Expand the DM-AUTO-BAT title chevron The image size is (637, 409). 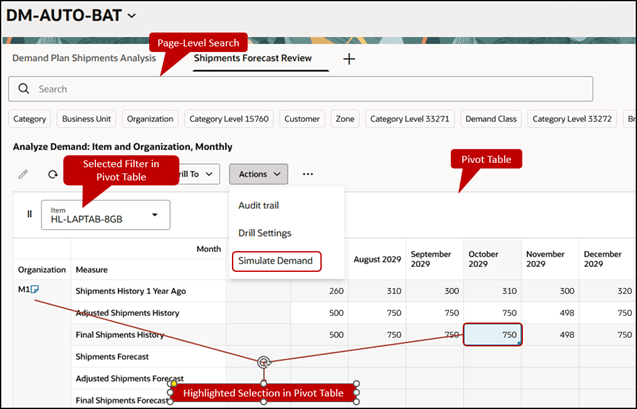pyautogui.click(x=132, y=16)
